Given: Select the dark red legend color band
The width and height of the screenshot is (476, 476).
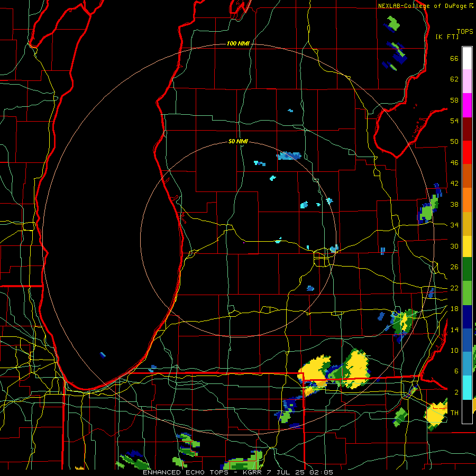Looking at the screenshot, I should click(x=467, y=129).
